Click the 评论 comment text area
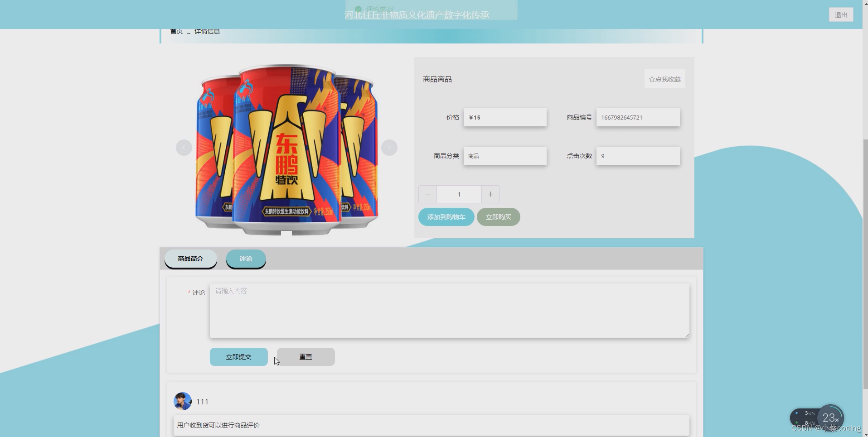The image size is (868, 437). [x=450, y=311]
